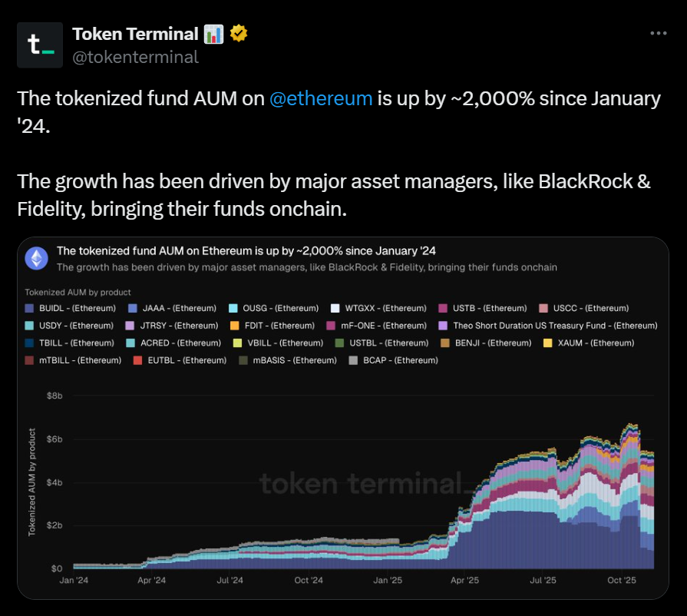Open the Token Terminal profile avatar
687x616 pixels.
[x=40, y=45]
